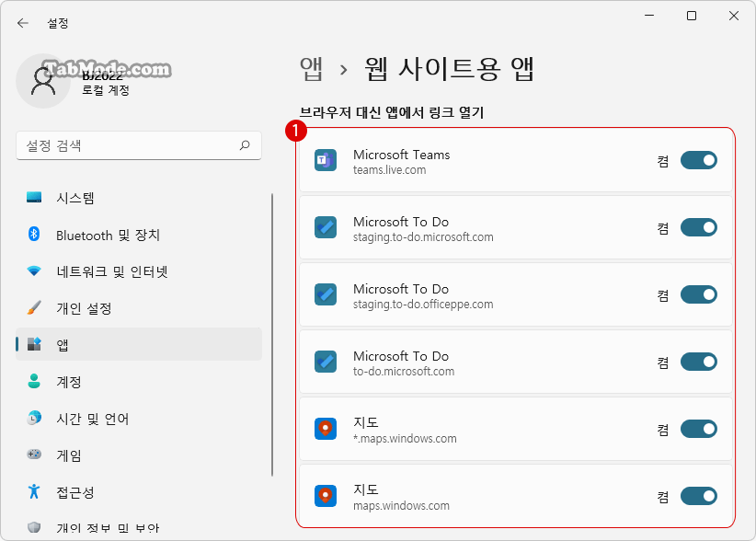Click 지도 icon in the maps.windows.com row
The width and height of the screenshot is (756, 541).
click(x=326, y=496)
